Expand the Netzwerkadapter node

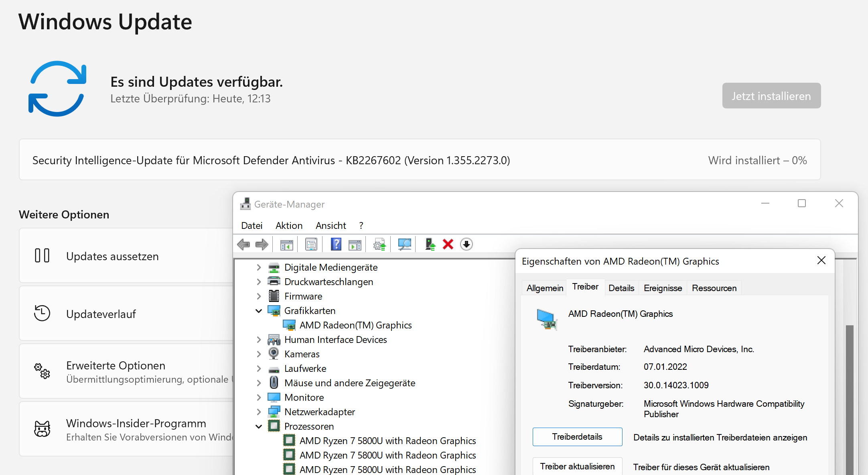click(x=259, y=412)
